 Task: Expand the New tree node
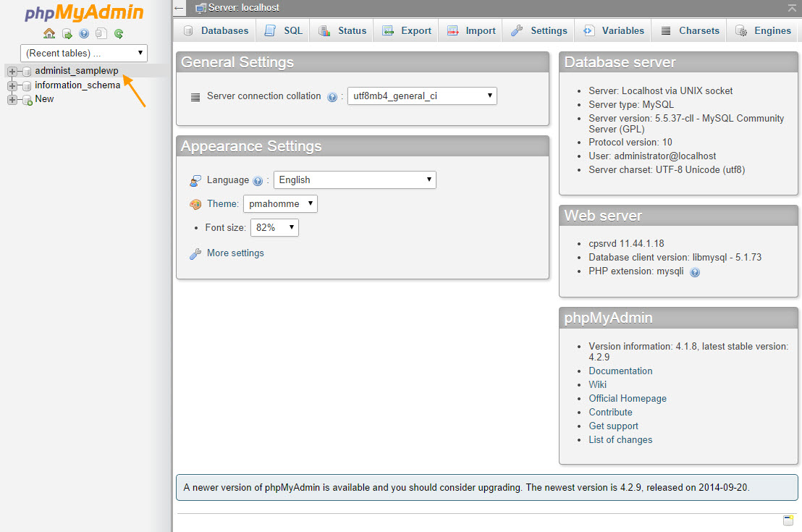click(12, 100)
